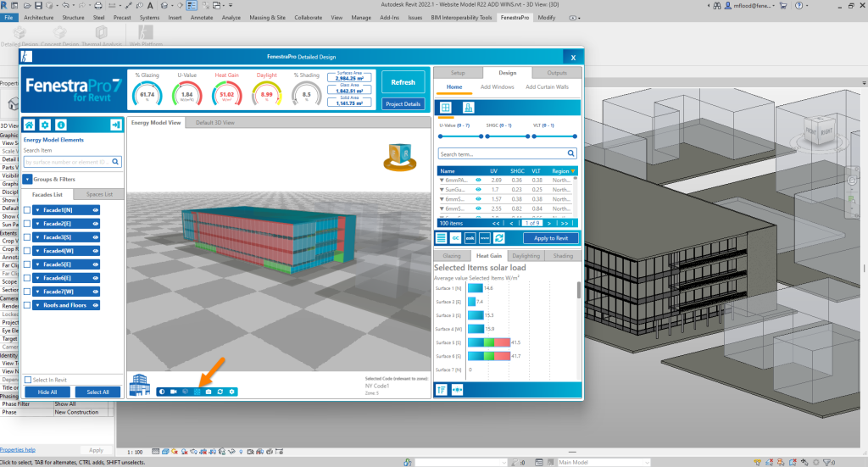Click the VLT slider right handle
The height and width of the screenshot is (467, 868).
575,136
